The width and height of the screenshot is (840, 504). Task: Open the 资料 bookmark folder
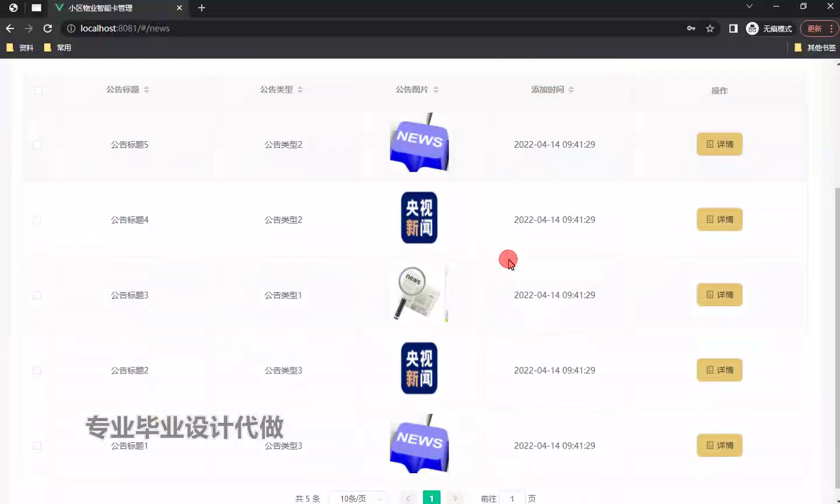click(x=20, y=48)
